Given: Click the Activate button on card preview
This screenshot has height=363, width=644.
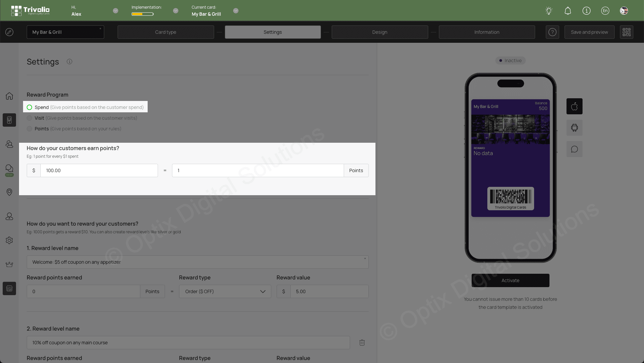Looking at the screenshot, I should pos(510,280).
